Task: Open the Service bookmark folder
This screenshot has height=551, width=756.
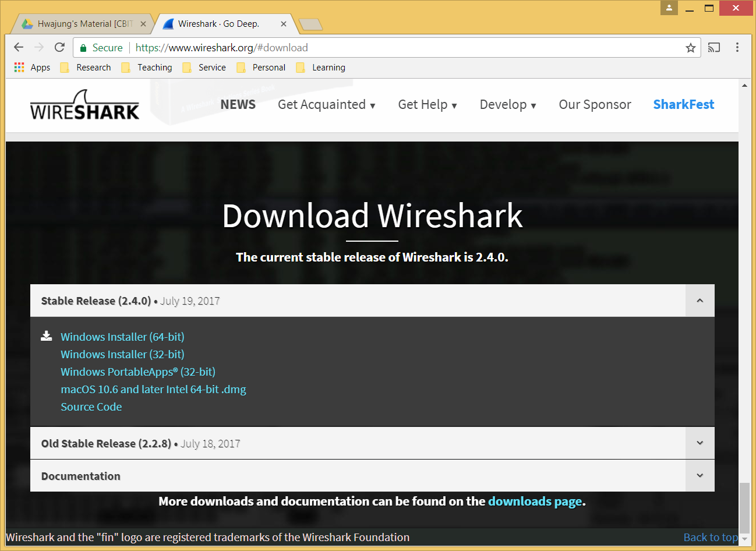Action: [204, 68]
